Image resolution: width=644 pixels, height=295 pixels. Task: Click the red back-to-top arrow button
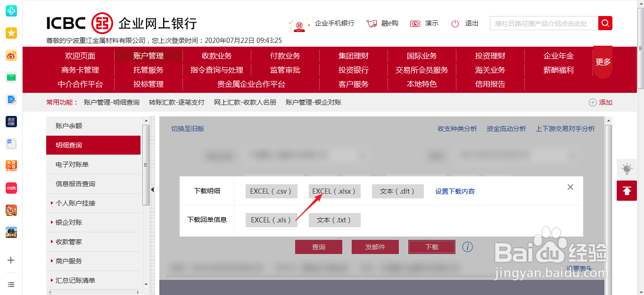pos(627,190)
